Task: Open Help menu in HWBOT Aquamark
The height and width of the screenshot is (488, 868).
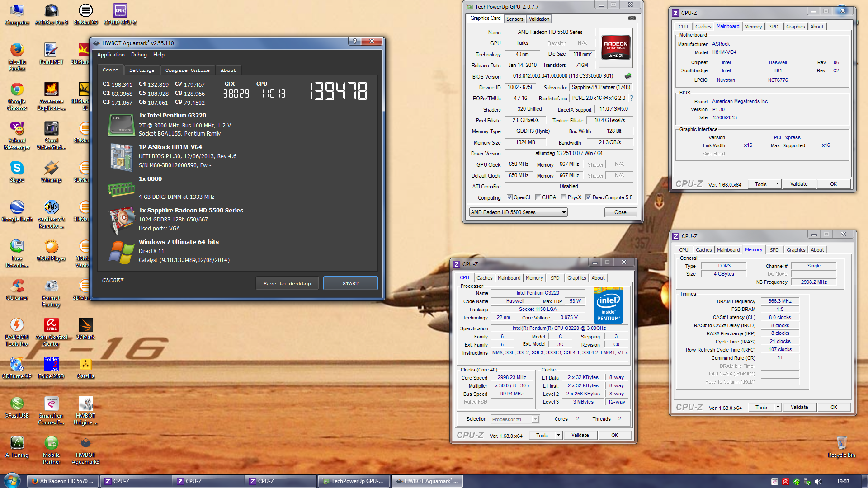Action: [x=159, y=55]
